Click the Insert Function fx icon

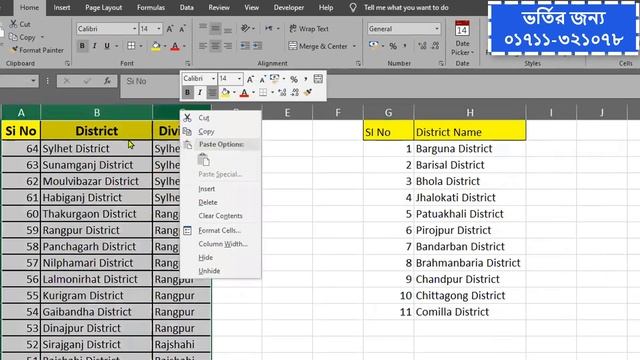[x=107, y=81]
